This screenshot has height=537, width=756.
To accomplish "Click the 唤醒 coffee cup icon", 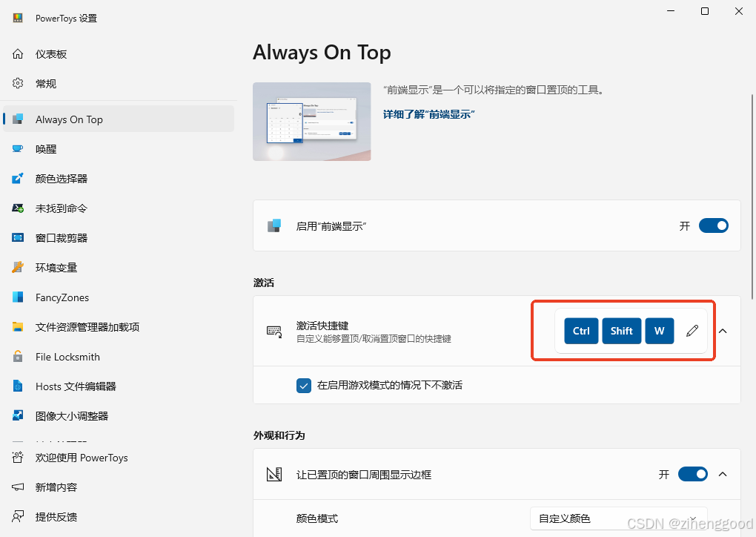I will [x=18, y=148].
